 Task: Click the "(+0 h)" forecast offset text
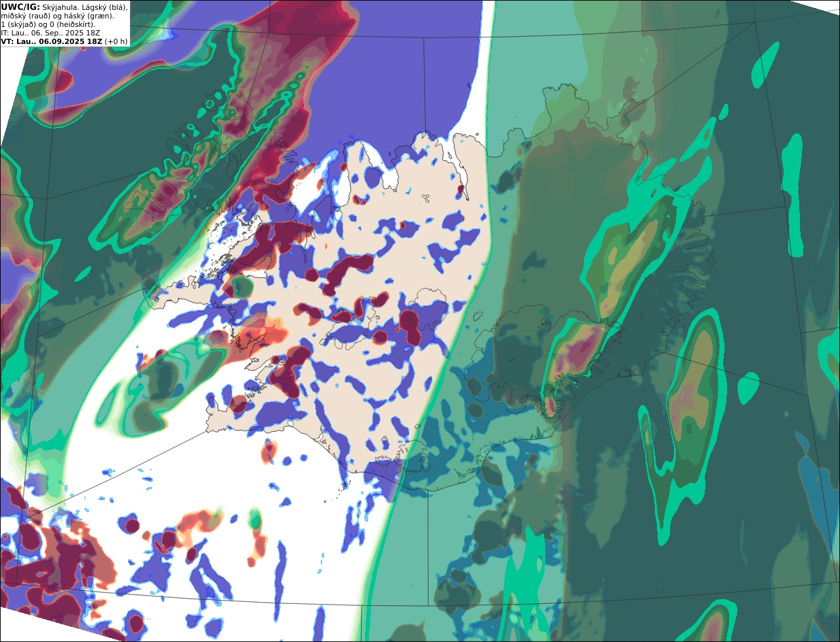116,41
